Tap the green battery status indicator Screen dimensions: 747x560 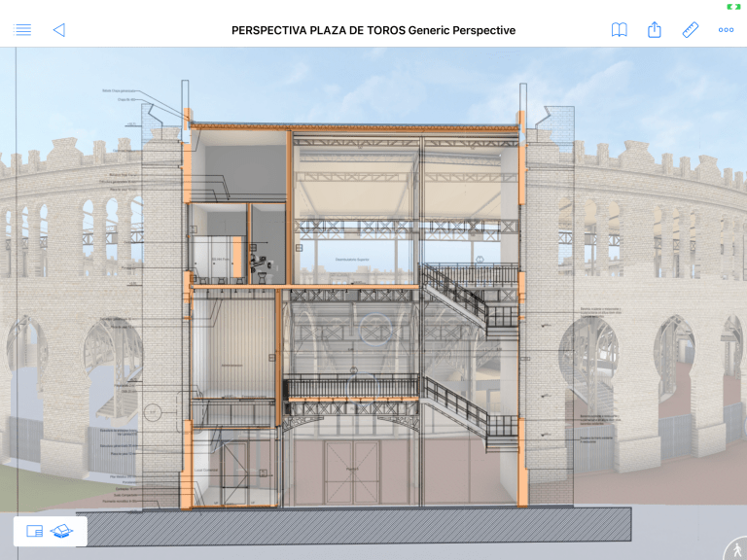(732, 7)
